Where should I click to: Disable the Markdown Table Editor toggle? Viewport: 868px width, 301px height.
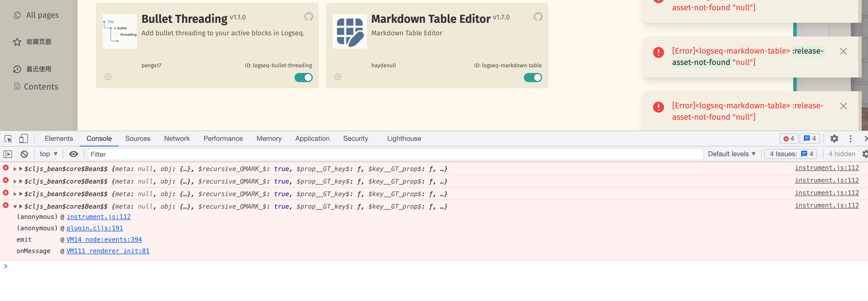(x=533, y=78)
